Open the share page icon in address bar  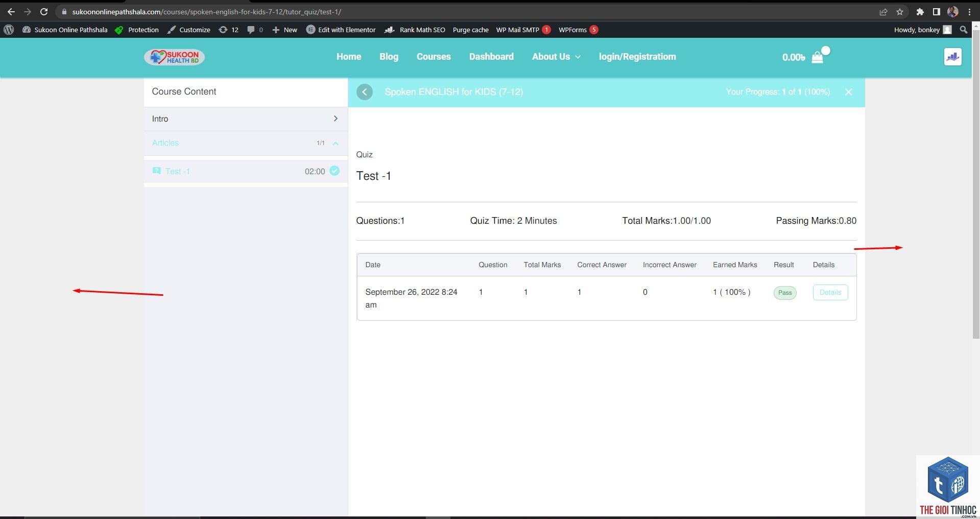pos(883,12)
